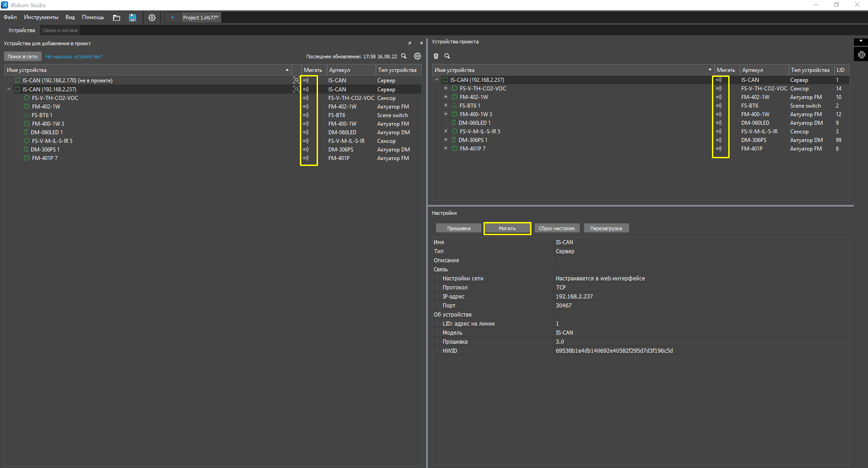
Task: Click the plus icon to add new project
Action: (172, 18)
